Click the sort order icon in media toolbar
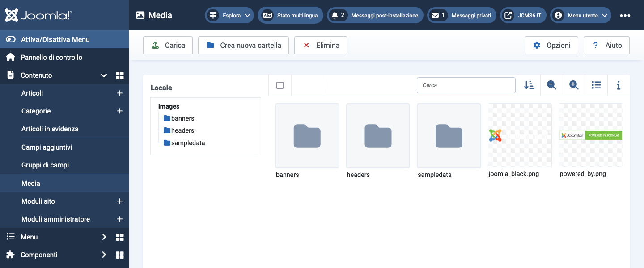The width and height of the screenshot is (644, 268). pos(529,85)
